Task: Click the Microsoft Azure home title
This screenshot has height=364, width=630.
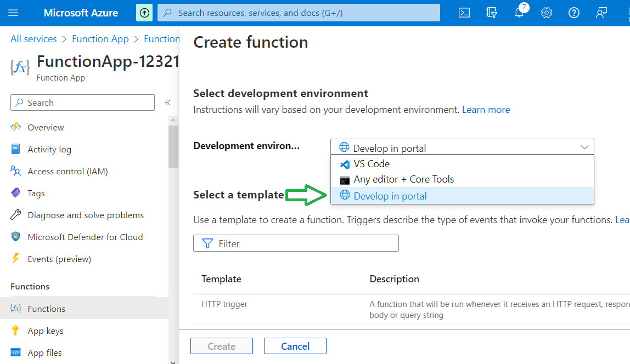Action: pos(81,13)
